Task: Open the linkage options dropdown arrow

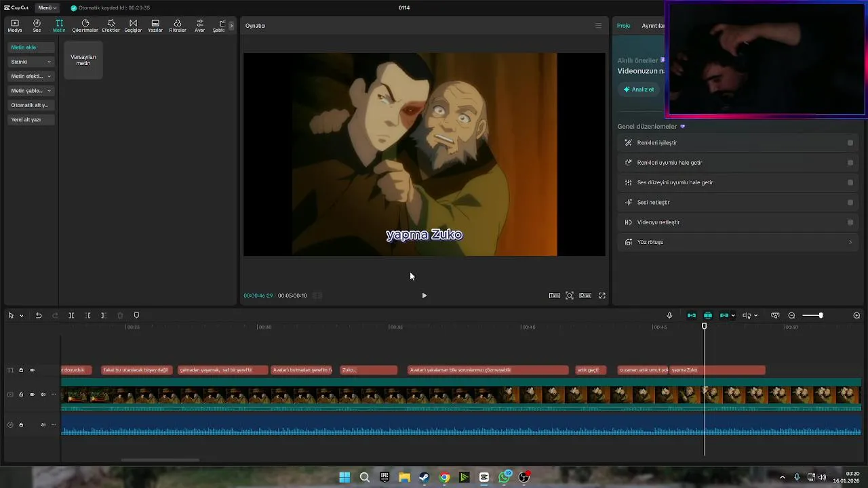Action: (733, 316)
